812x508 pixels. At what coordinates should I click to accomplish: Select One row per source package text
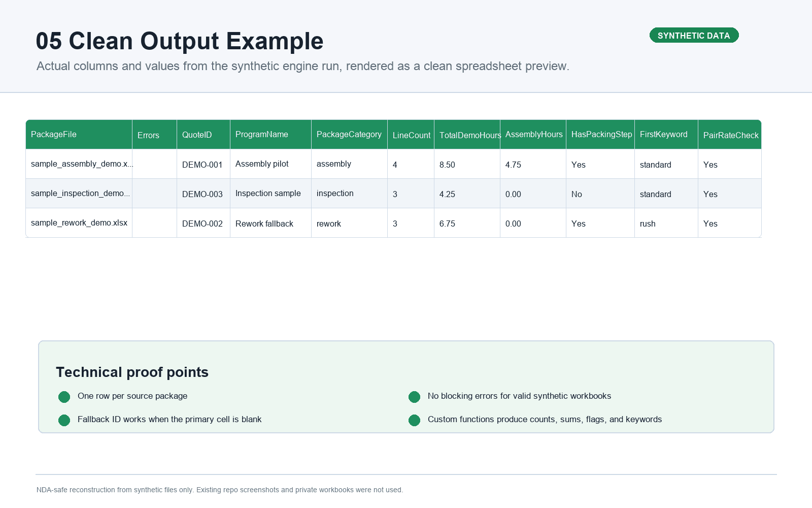tap(132, 396)
